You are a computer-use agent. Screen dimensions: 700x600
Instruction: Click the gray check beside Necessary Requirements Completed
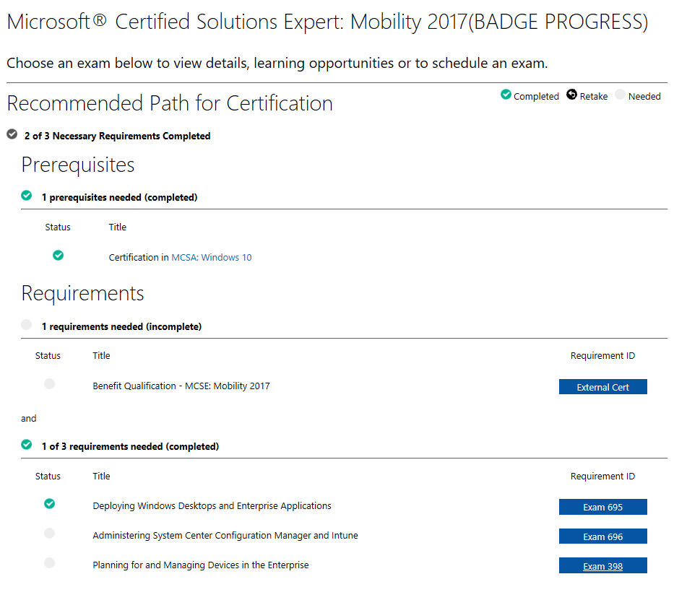point(12,134)
